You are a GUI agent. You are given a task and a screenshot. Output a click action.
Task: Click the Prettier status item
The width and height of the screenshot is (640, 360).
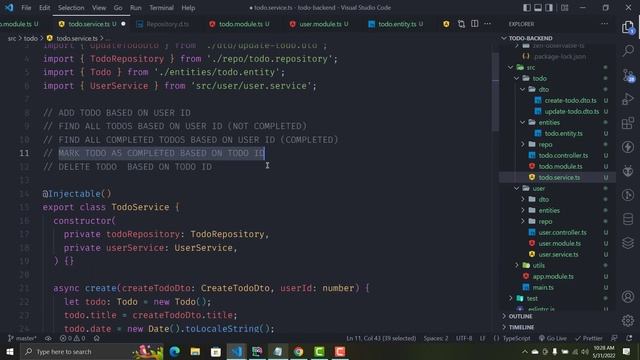(589, 338)
